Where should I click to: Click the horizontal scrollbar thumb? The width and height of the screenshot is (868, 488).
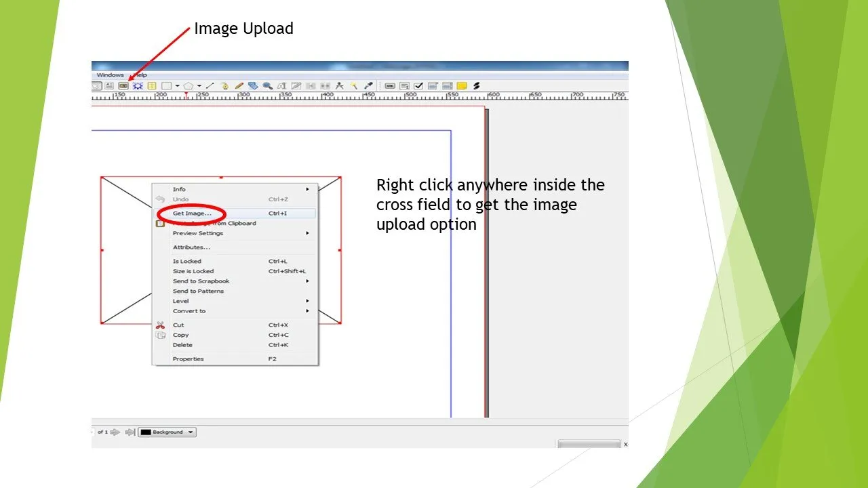(x=589, y=444)
